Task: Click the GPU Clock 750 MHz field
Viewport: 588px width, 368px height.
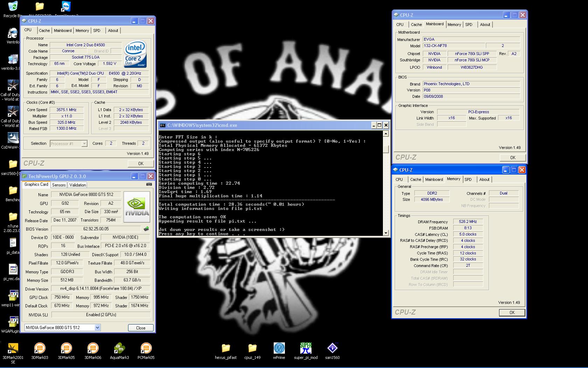Action: coord(62,297)
